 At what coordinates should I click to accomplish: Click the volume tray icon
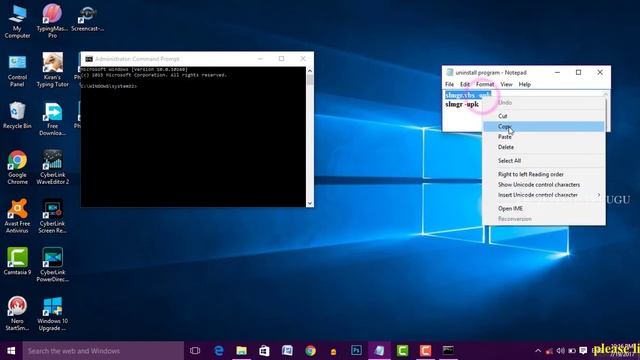(560, 351)
